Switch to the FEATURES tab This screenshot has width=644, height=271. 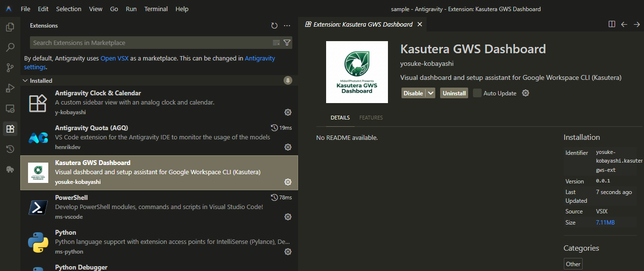click(x=371, y=118)
